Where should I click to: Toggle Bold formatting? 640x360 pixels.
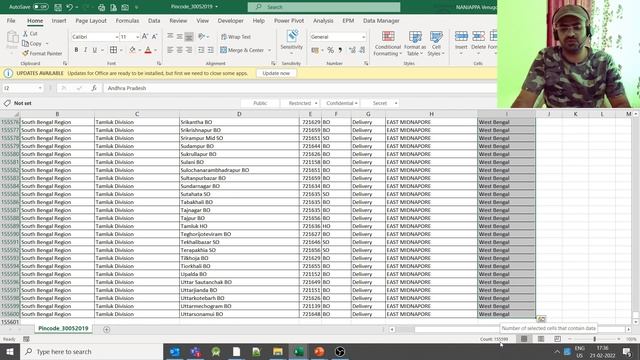click(76, 50)
